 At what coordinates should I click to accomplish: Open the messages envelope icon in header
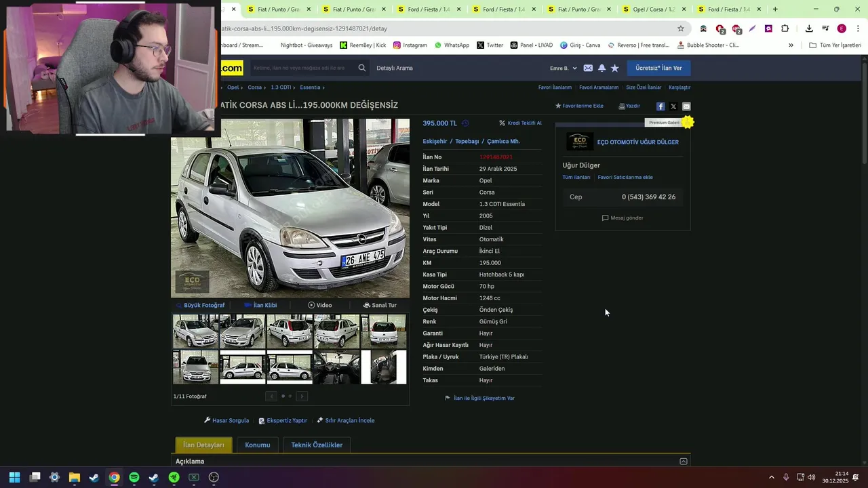coord(588,68)
